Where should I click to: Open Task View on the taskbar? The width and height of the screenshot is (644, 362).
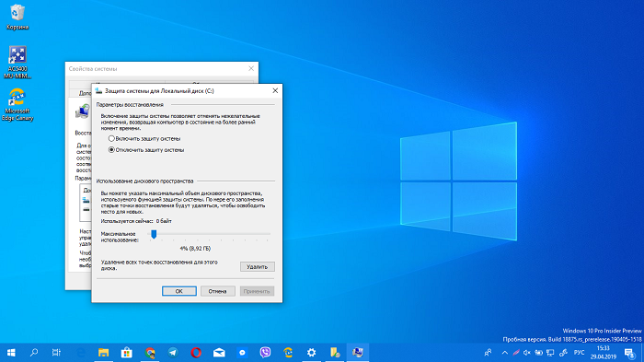coord(56,353)
